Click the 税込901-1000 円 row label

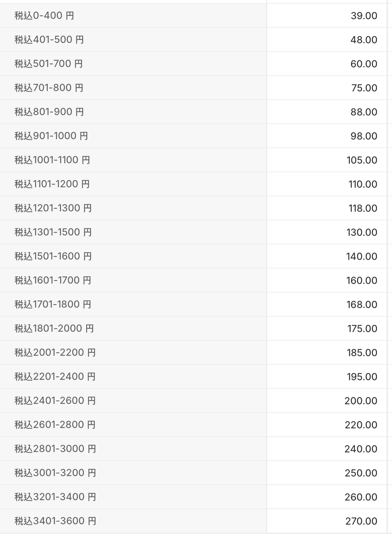pos(51,136)
